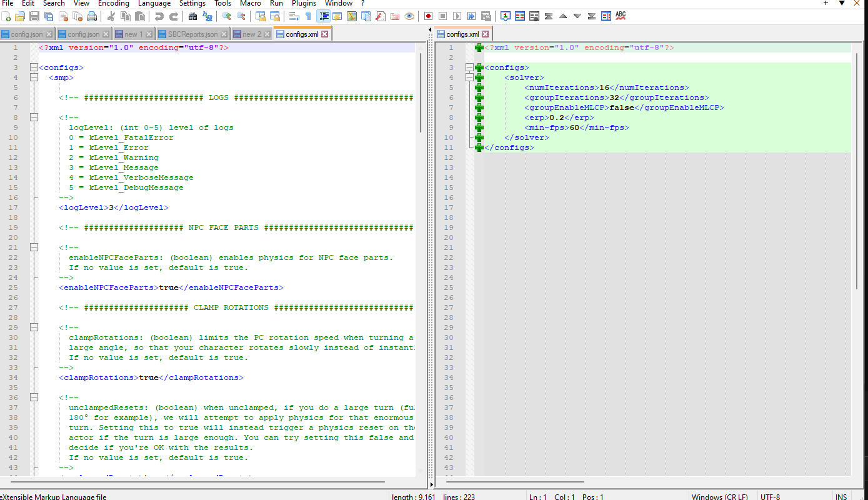Screen dimensions: 868x500
Task: Open the Encoding menu
Action: pos(113,3)
